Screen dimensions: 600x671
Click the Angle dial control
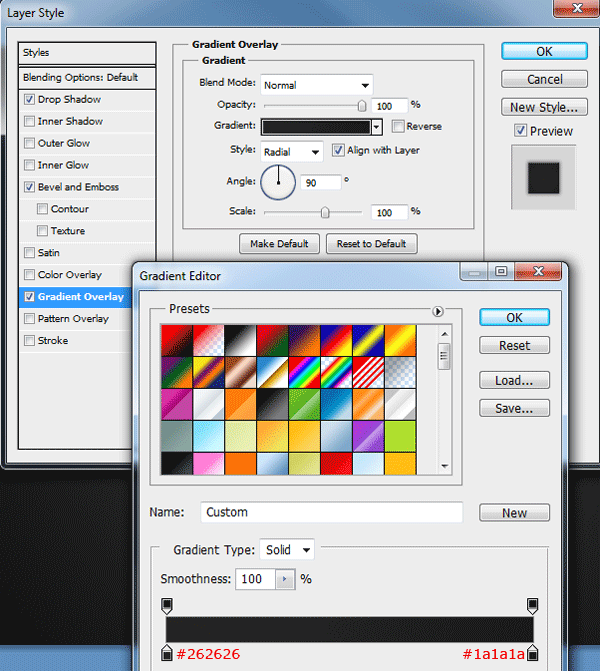278,183
